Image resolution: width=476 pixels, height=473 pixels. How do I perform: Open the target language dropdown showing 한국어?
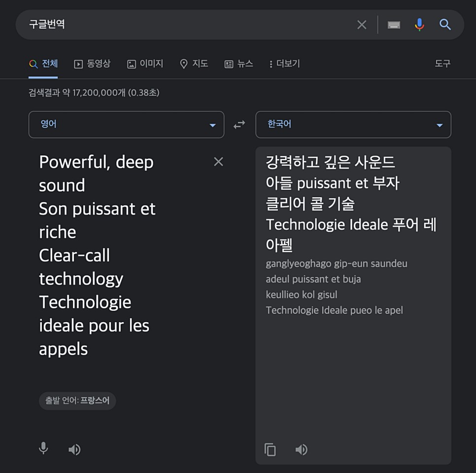353,124
